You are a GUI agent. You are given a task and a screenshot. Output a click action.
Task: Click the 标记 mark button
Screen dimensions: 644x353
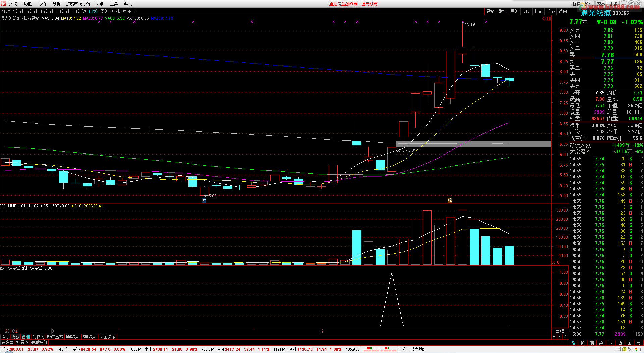[x=539, y=11]
